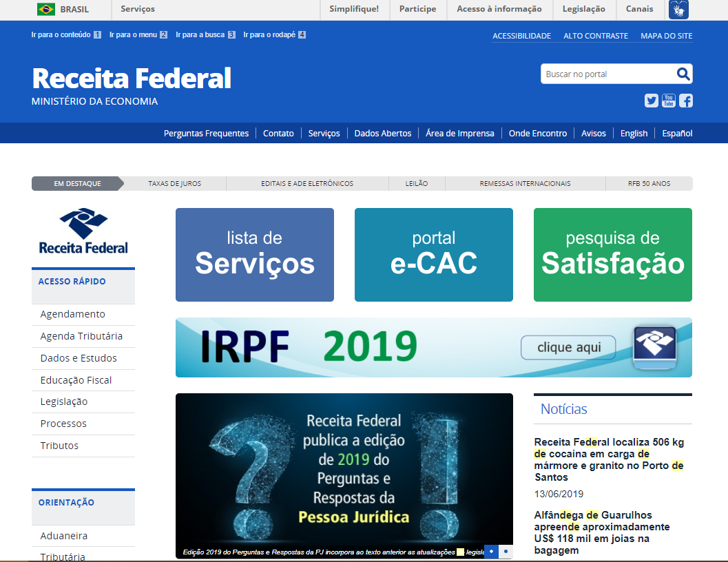Click the search magnifier icon

click(683, 74)
